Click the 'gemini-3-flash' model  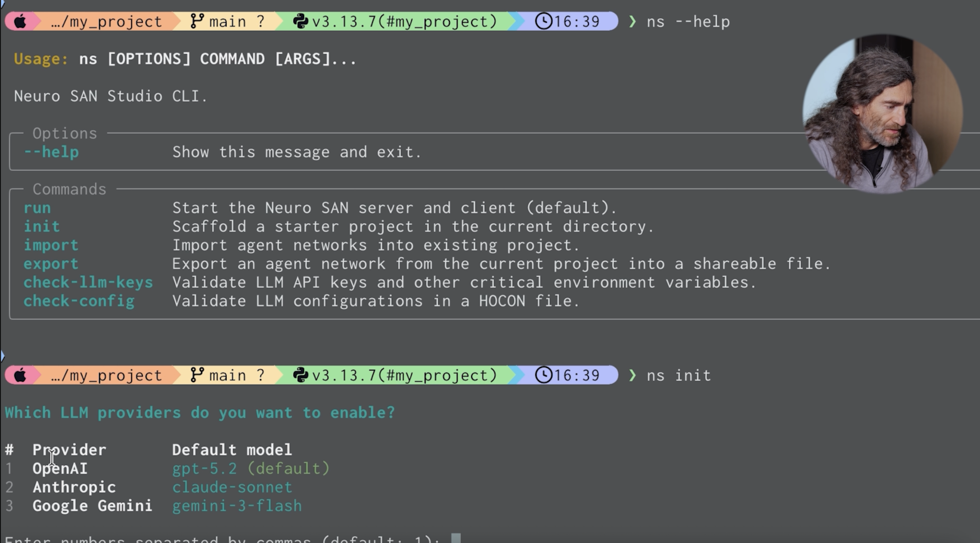point(237,506)
